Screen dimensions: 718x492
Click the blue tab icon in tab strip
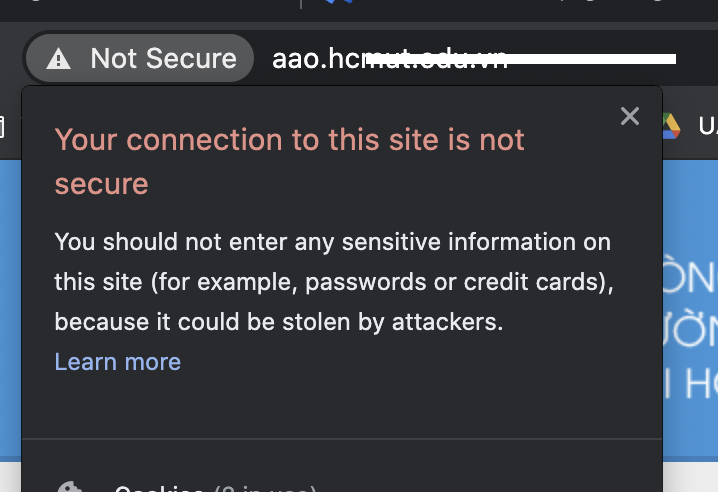pyautogui.click(x=338, y=3)
